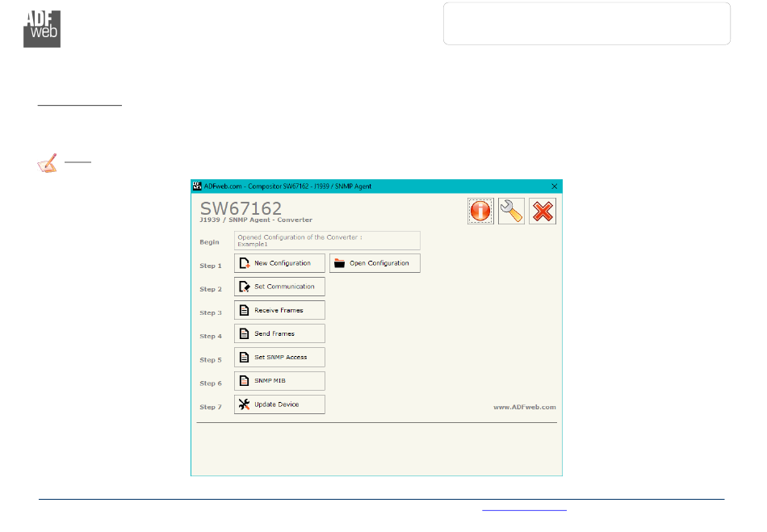This screenshot has height=532, width=767.
Task: Click the J1939 / SNMP Agent - Converter subtitle
Action: (x=256, y=220)
